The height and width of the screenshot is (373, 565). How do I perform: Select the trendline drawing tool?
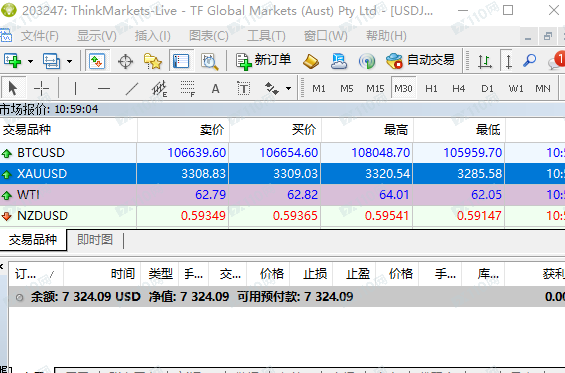pyautogui.click(x=132, y=88)
